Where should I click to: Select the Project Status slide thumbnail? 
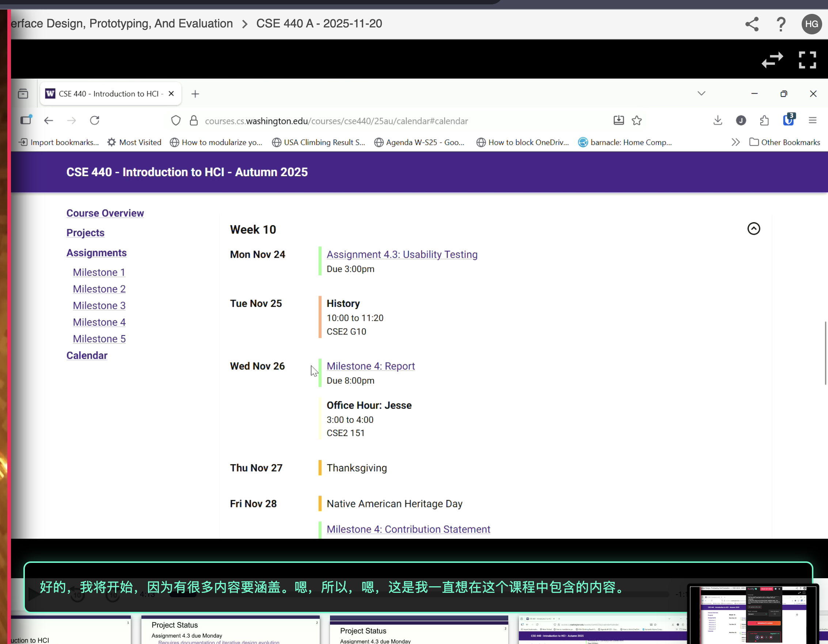coord(230,630)
